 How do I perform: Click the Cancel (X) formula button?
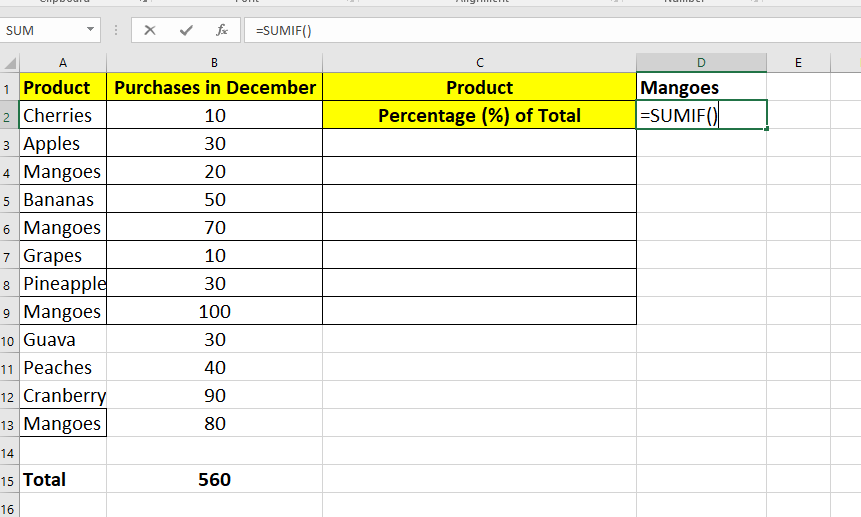150,30
